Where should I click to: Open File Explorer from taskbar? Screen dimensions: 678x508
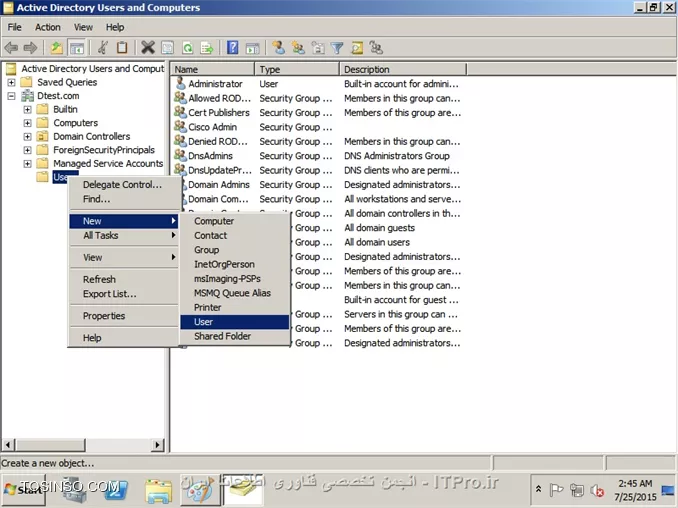158,490
